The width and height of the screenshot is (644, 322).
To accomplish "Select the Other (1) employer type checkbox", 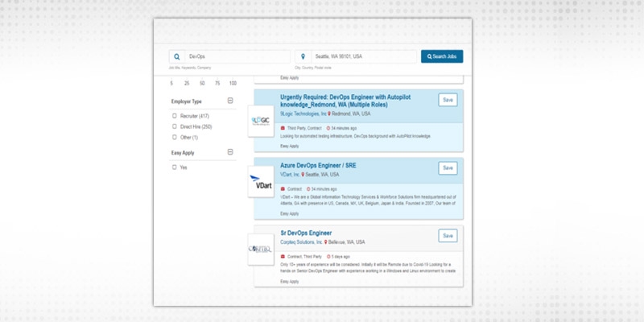I will pyautogui.click(x=174, y=137).
